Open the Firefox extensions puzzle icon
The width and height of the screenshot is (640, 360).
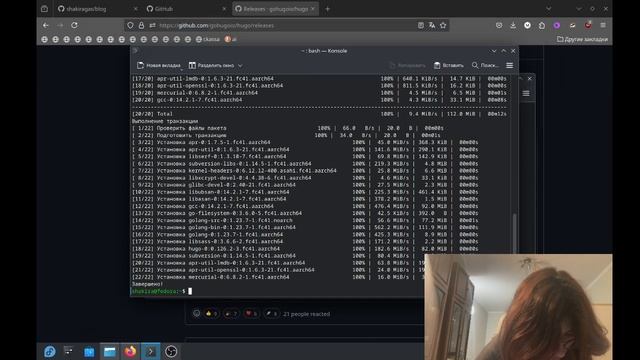pyautogui.click(x=542, y=25)
